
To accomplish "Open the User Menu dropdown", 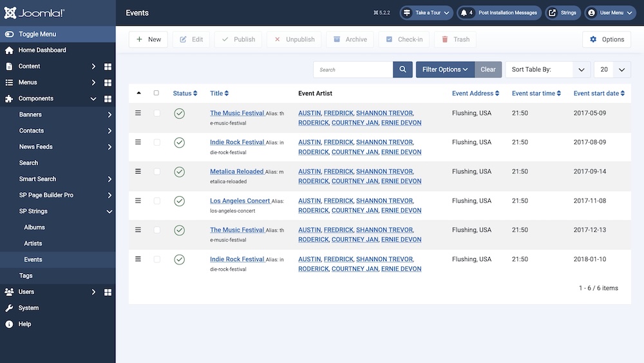I will (x=609, y=13).
